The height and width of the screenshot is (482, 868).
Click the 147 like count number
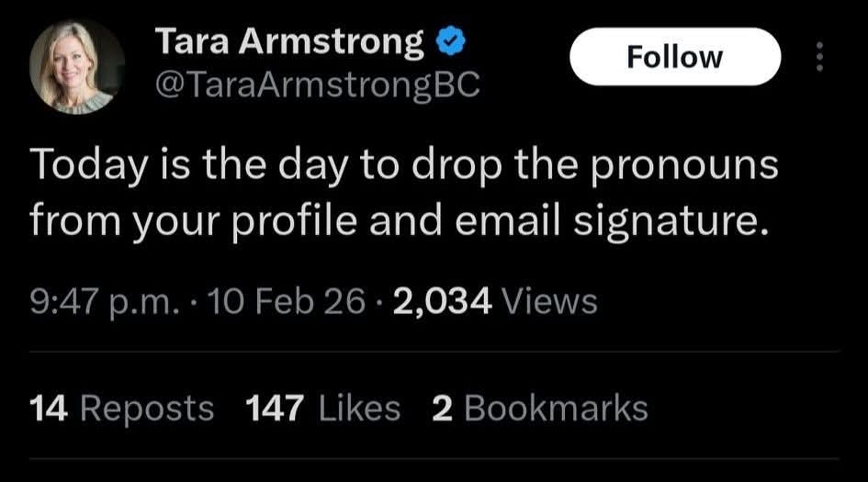click(x=276, y=409)
